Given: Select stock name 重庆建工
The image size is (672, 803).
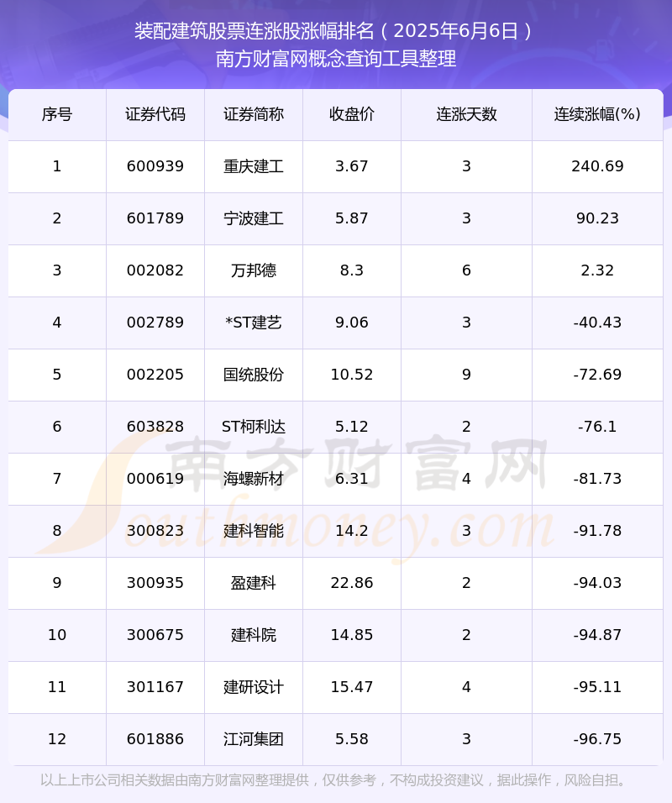Looking at the screenshot, I should coord(254,166).
